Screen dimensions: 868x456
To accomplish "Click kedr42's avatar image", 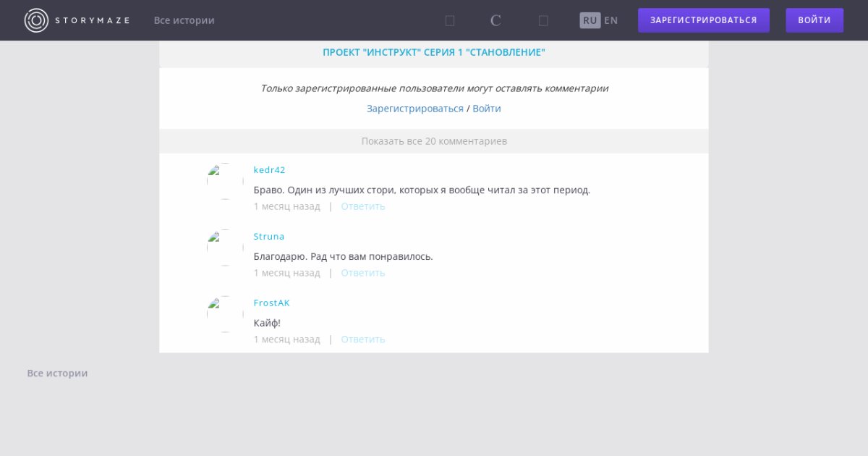I will tap(224, 181).
